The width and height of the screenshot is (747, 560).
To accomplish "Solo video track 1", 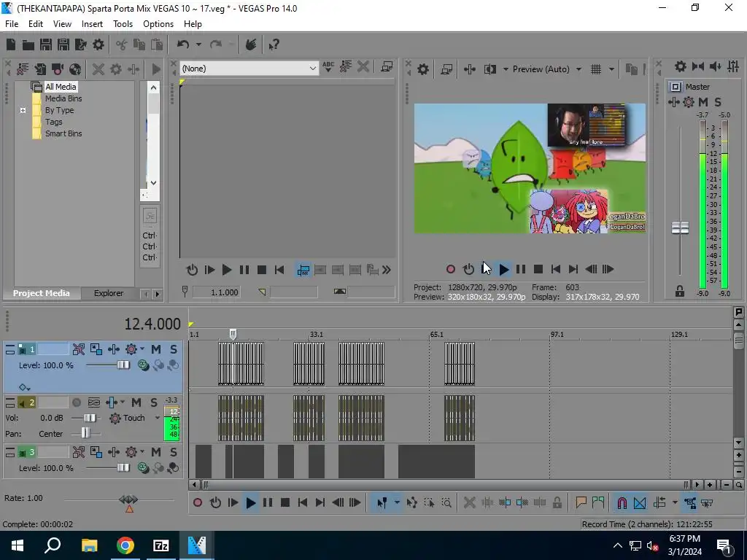I will tap(174, 349).
